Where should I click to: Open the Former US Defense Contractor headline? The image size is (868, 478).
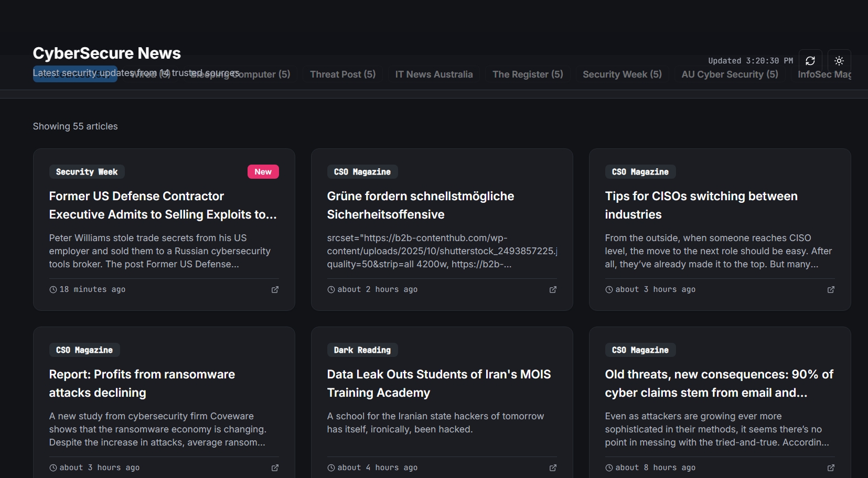[x=163, y=205]
